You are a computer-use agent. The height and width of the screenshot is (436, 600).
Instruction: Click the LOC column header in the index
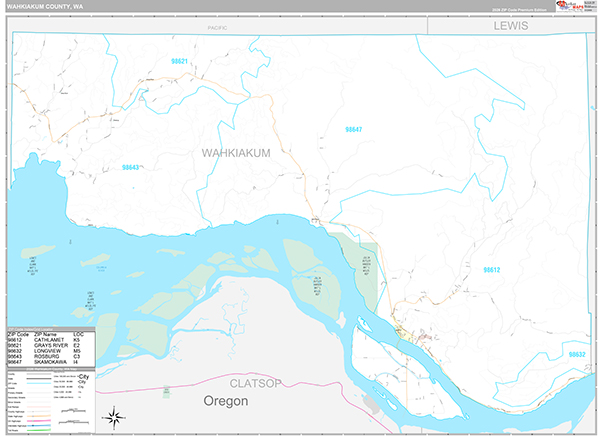pos(78,334)
